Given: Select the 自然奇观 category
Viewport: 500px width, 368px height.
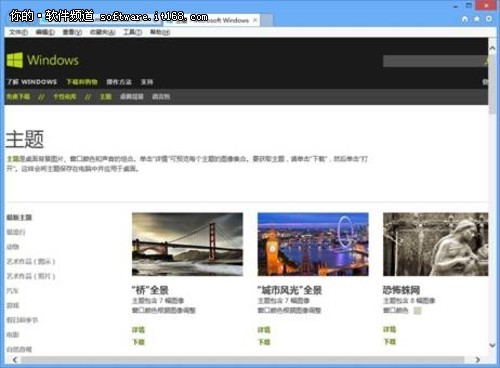Looking at the screenshot, I should [x=19, y=349].
